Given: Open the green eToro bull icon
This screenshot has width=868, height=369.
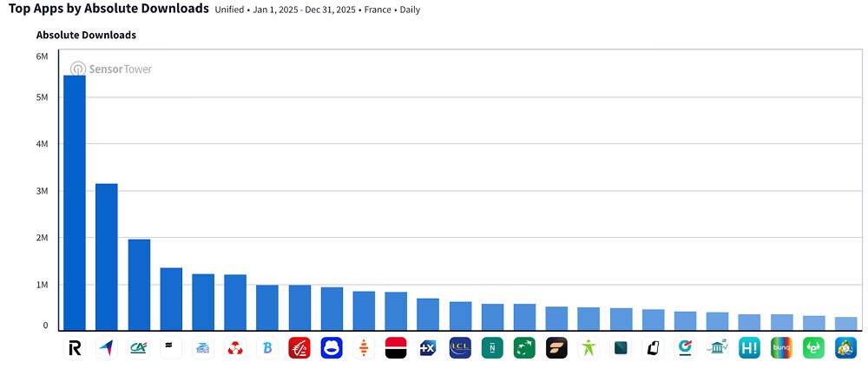Looking at the screenshot, I should coord(813,348).
